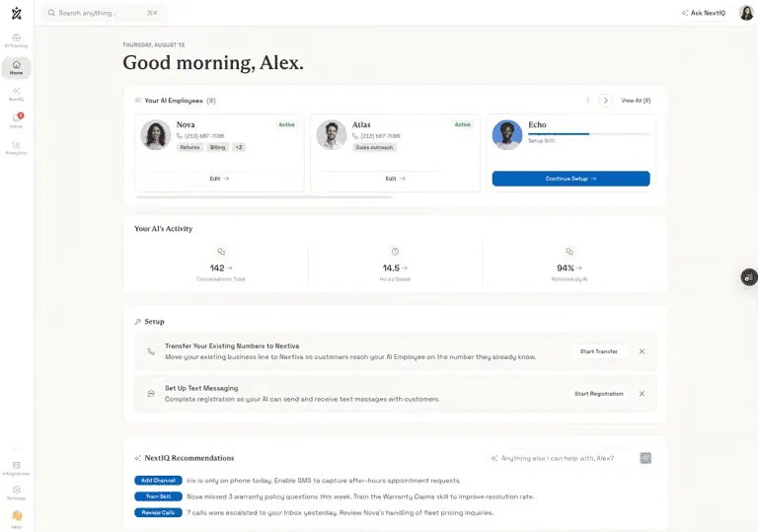Click the Train Skill recommendation tag
758x532 pixels.
tap(158, 496)
